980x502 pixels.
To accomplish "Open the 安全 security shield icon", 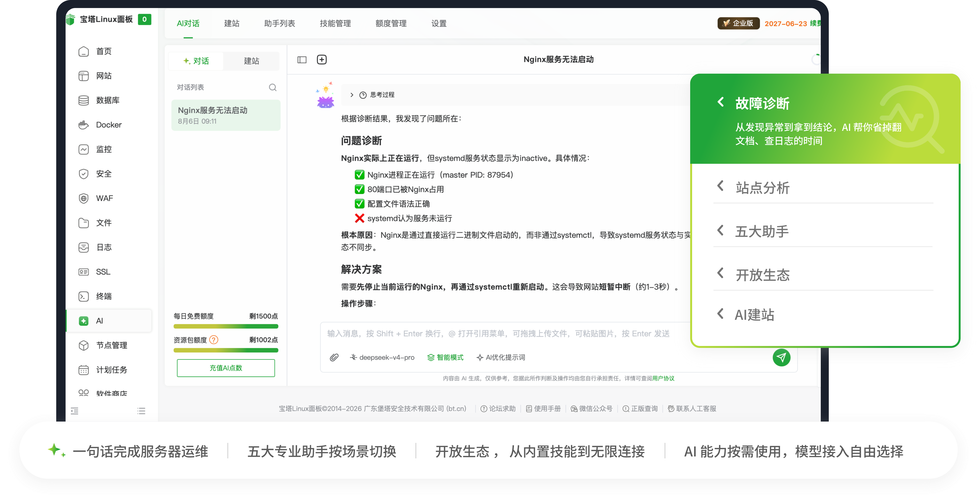I will tap(83, 174).
